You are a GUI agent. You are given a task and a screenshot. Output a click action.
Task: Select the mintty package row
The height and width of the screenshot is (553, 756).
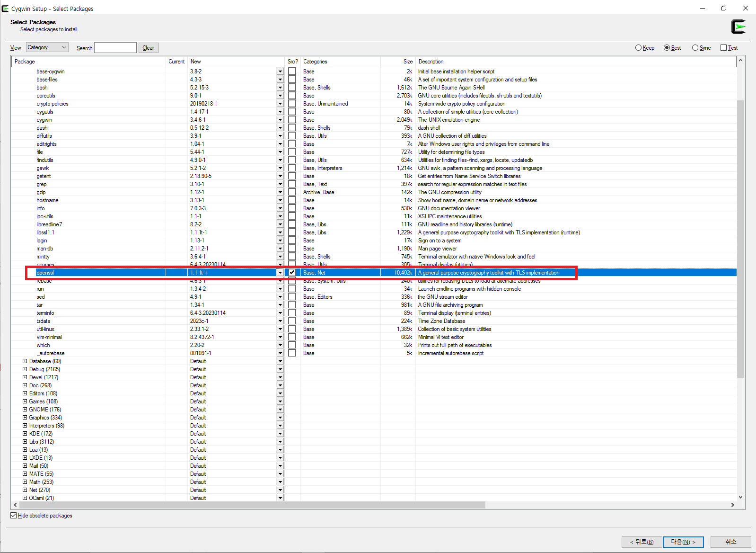point(374,257)
